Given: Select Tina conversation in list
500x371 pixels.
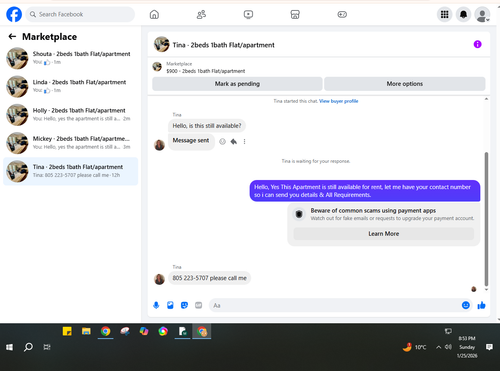Looking at the screenshot, I should coord(70,171).
